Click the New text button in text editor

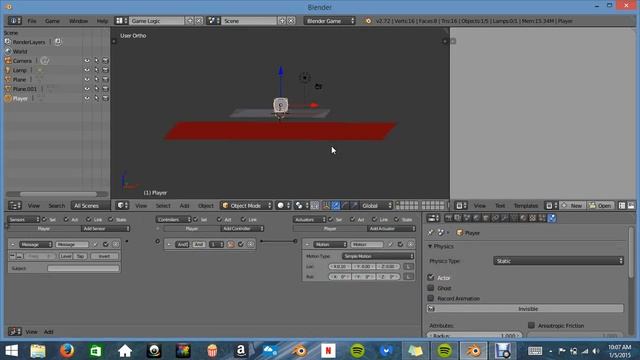(572, 206)
